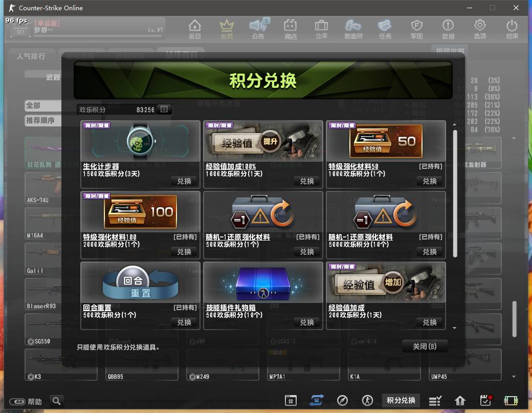
Task: Open the 推荐顺序 sort dropdown behind the dialog
Action: [x=43, y=120]
